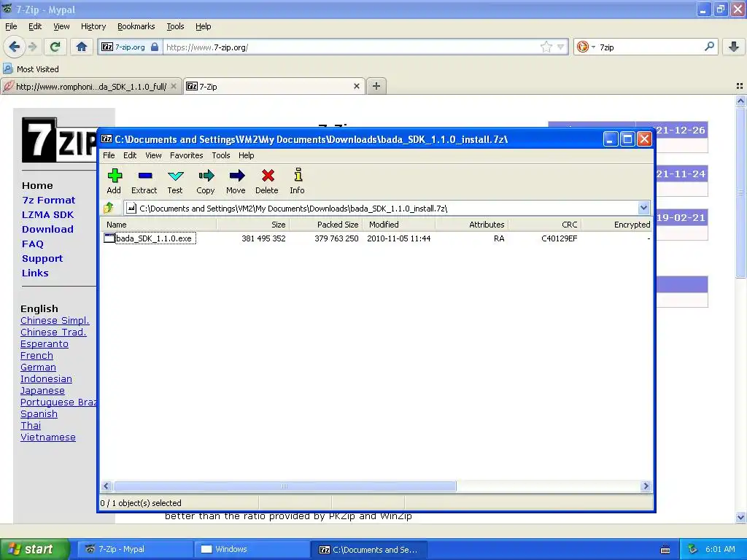This screenshot has height=560, width=747.
Task: Reload the page in Mypal
Action: pyautogui.click(x=55, y=47)
